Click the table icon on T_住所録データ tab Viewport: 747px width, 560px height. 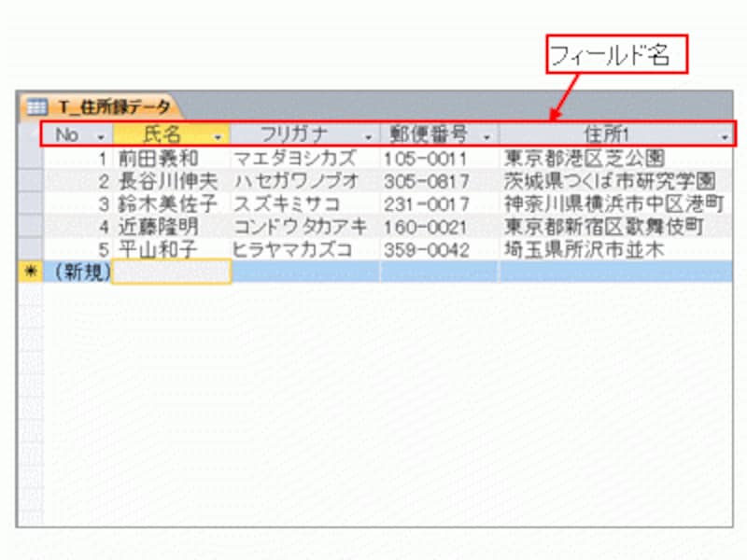pyautogui.click(x=36, y=106)
